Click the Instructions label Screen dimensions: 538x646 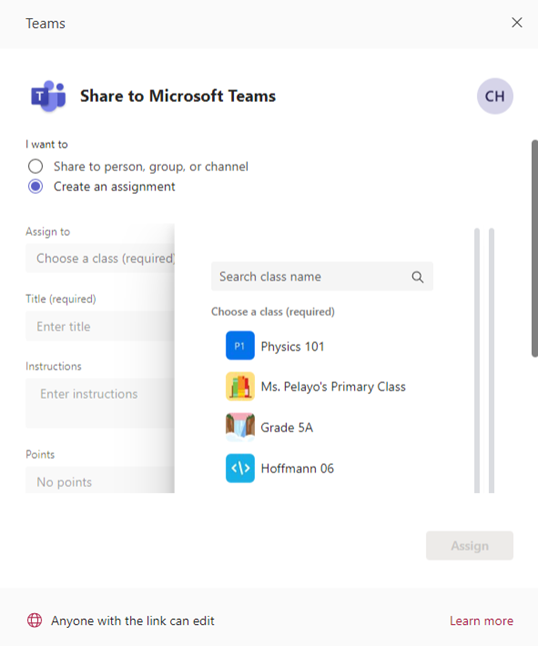click(x=54, y=366)
